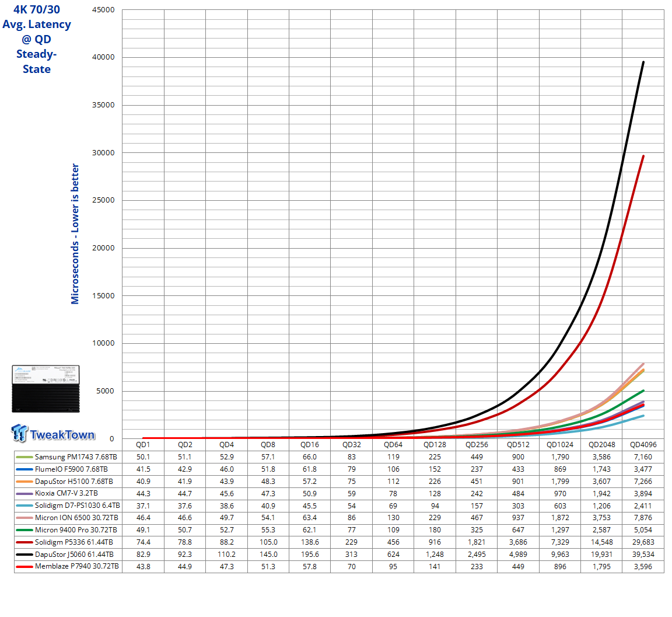Click the Micron 9400 Pro green legend swatch
The width and height of the screenshot is (672, 617).
click(x=24, y=530)
